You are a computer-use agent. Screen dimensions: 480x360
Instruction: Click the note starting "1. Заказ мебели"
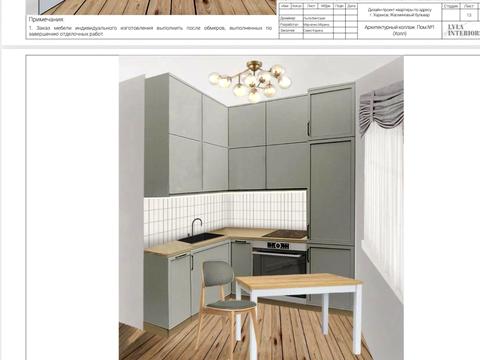(150, 31)
